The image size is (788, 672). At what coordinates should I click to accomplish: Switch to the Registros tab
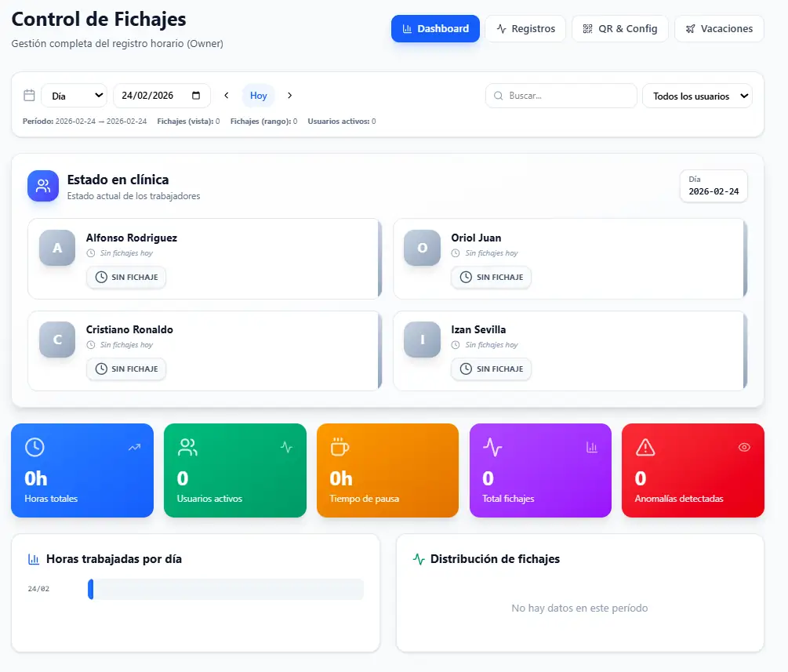[525, 29]
